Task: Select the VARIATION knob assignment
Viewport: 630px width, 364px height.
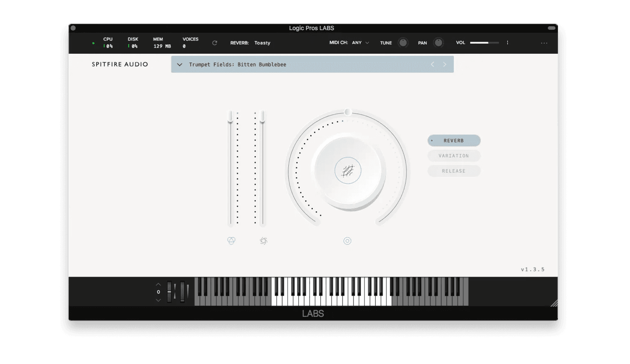Action: (454, 156)
